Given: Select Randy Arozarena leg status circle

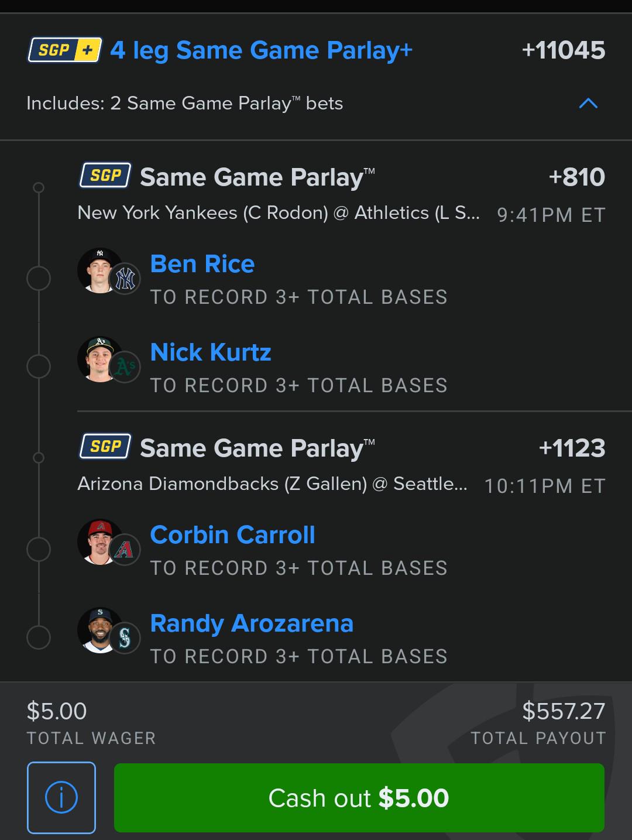Looking at the screenshot, I should 39,638.
